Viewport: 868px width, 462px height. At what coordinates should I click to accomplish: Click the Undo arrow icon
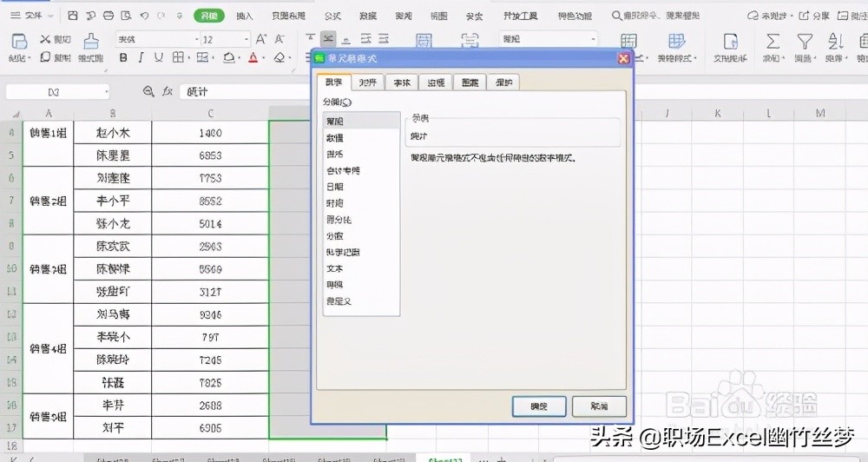[144, 16]
